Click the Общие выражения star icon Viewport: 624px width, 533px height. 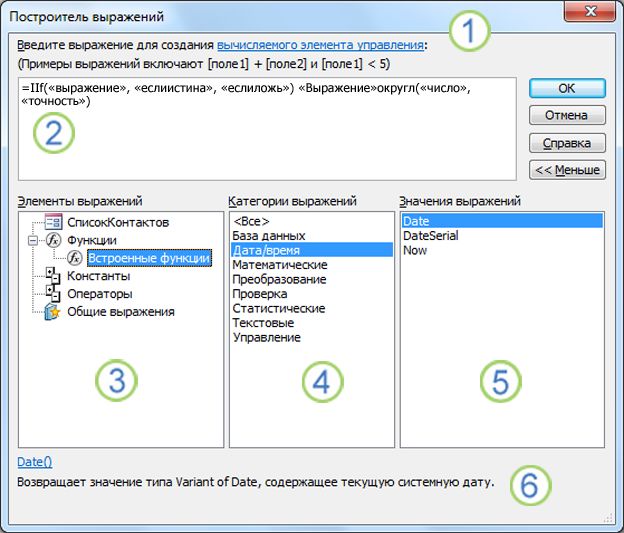(x=53, y=312)
